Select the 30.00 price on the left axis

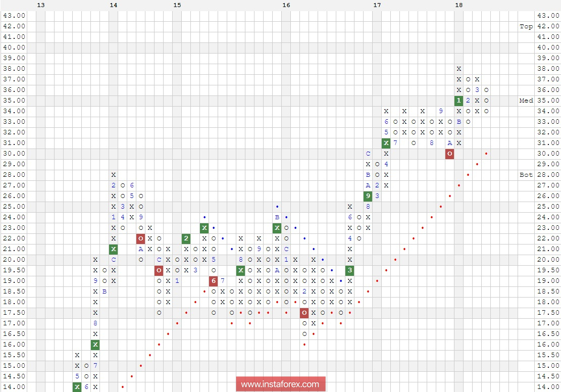(14, 154)
